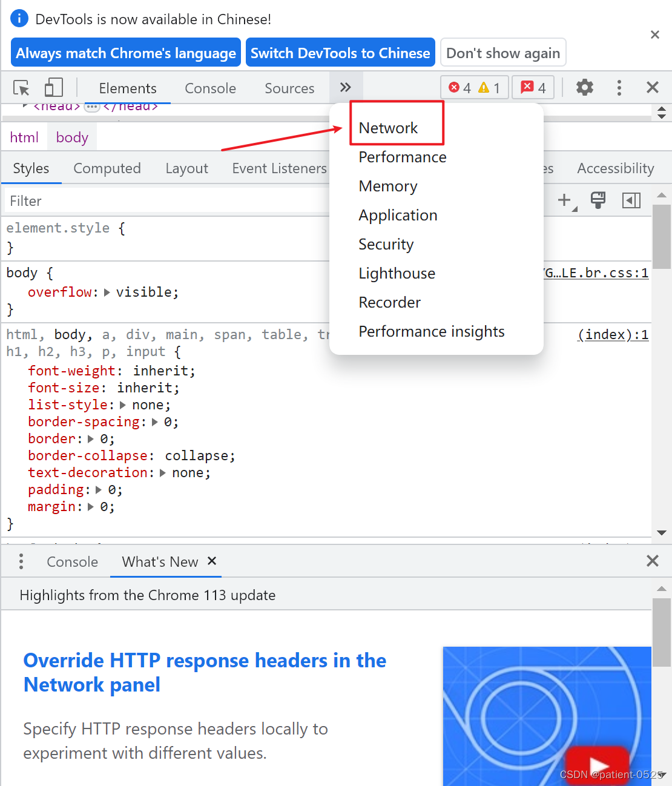This screenshot has width=672, height=786.
Task: Open the more tabs chevron menu
Action: (346, 87)
